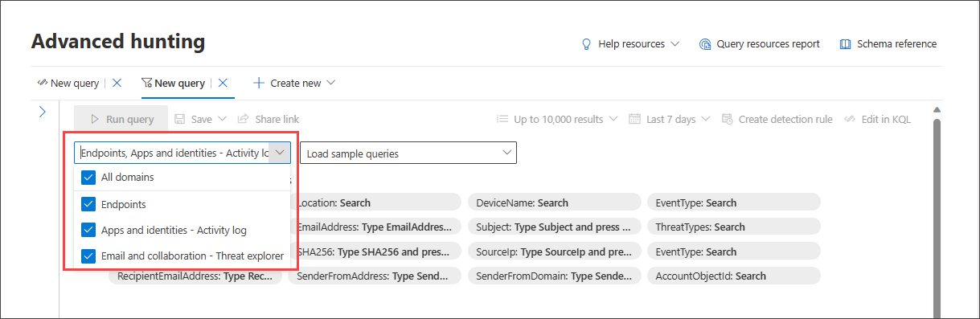The height and width of the screenshot is (319, 980).
Task: Click the RecipientEmailAddress filter field
Action: pos(196,276)
